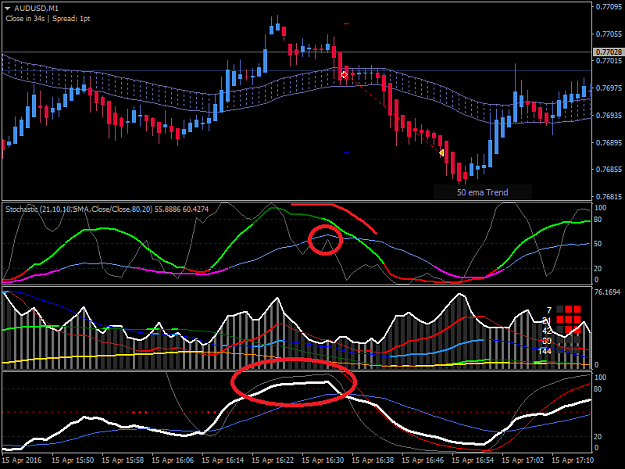625x469 pixels.
Task: Click the 'Close in 34s | Spread: 1pt' label
Action: point(48,19)
